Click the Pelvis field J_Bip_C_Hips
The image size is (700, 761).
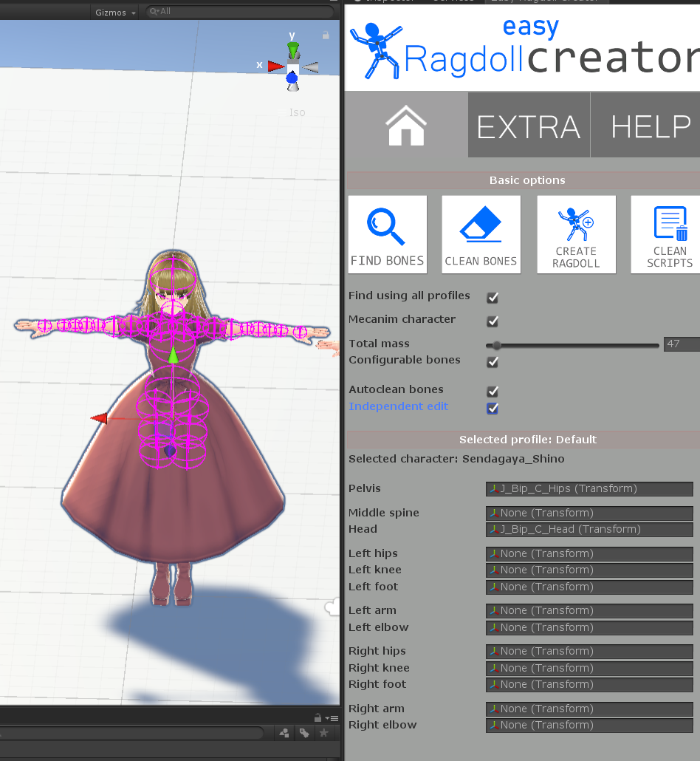tap(589, 488)
